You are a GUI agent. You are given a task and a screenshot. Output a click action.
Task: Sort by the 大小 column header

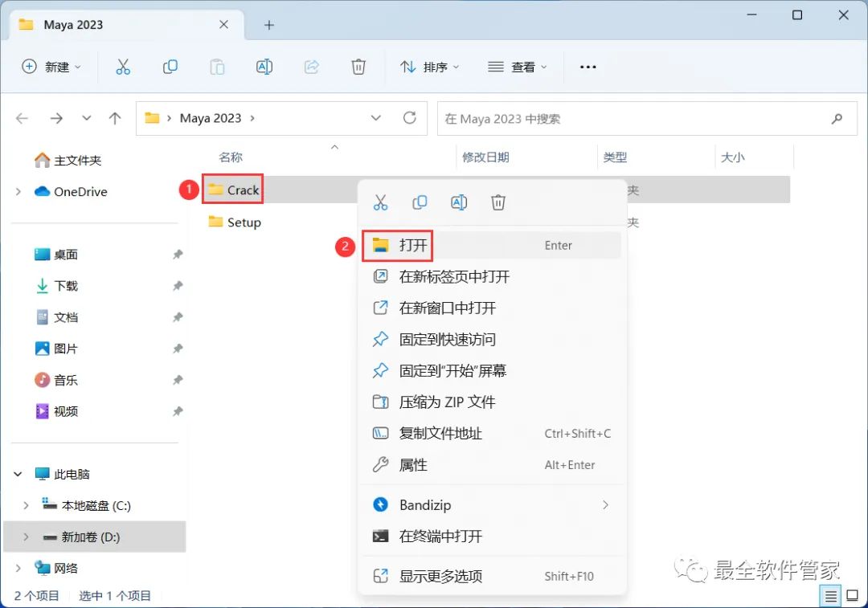[732, 157]
